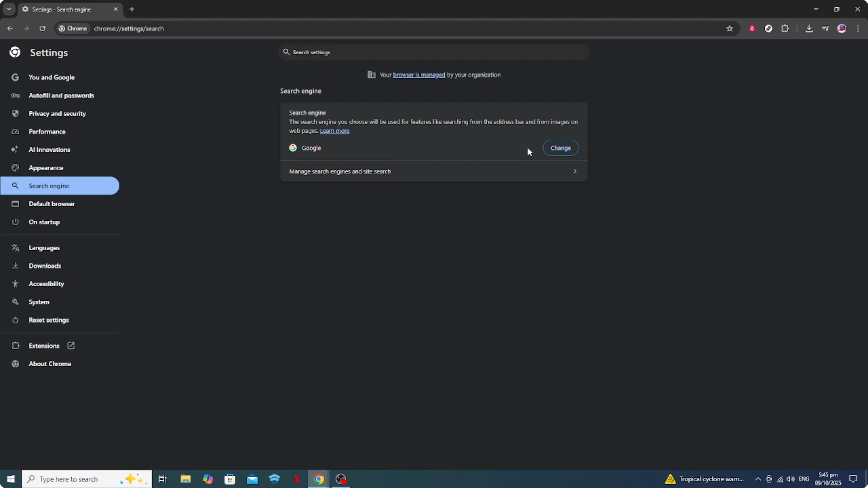Select Search engine in sidebar
868x488 pixels.
pyautogui.click(x=60, y=186)
